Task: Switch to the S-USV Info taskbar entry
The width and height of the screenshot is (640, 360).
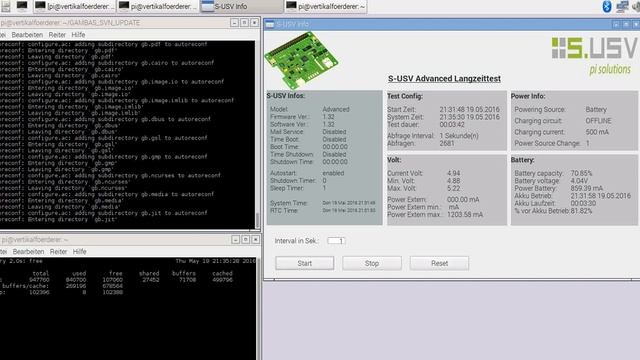Action: coord(241,6)
